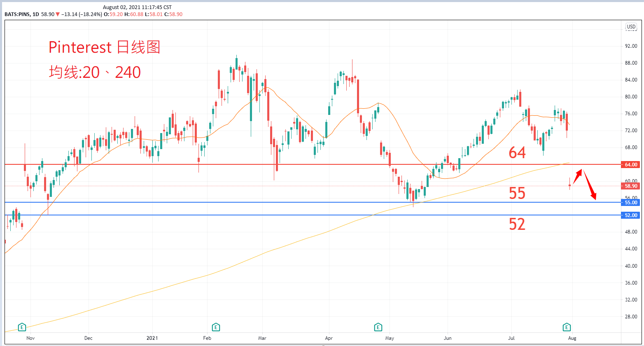Click the 40.00 price axis label

pyautogui.click(x=631, y=266)
